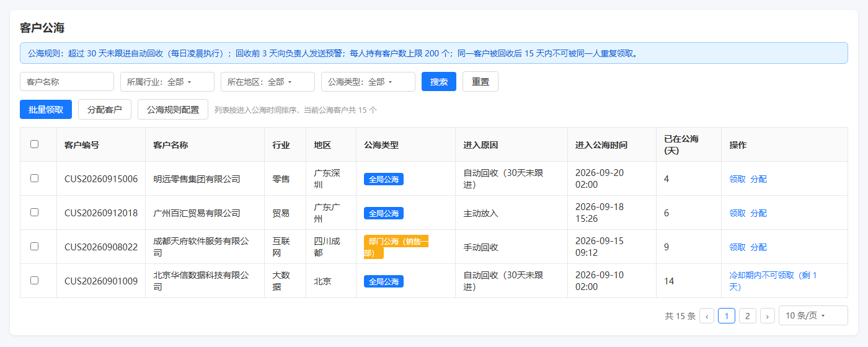Open the 所在地区 filter dropdown
The image size is (868, 347).
(268, 82)
